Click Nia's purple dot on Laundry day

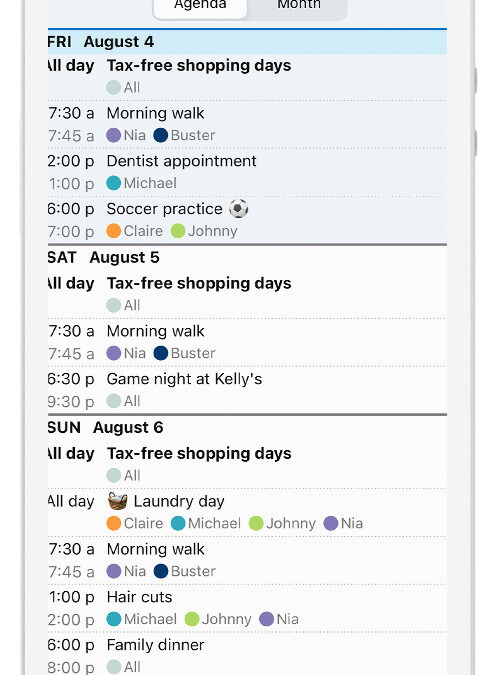click(x=331, y=523)
